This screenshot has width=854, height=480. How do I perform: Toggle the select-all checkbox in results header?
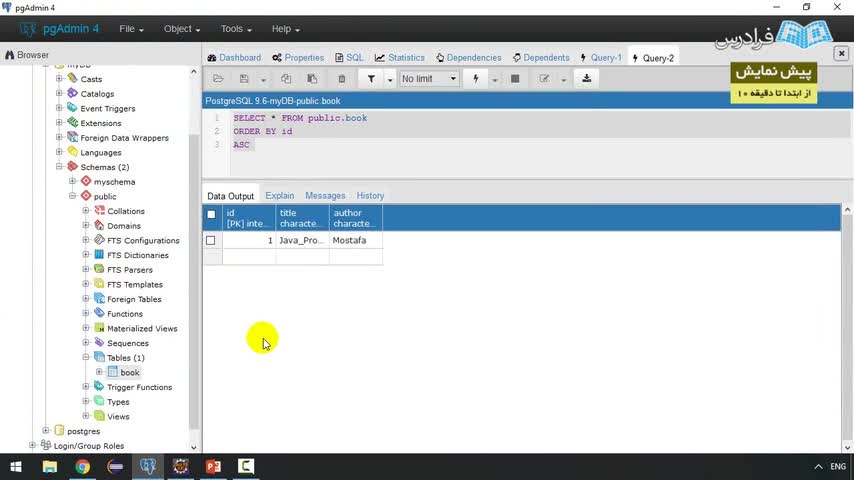(x=211, y=214)
